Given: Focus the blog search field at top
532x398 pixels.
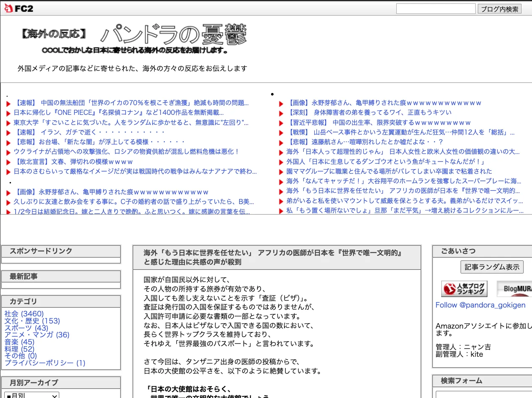Looking at the screenshot, I should 436,8.
